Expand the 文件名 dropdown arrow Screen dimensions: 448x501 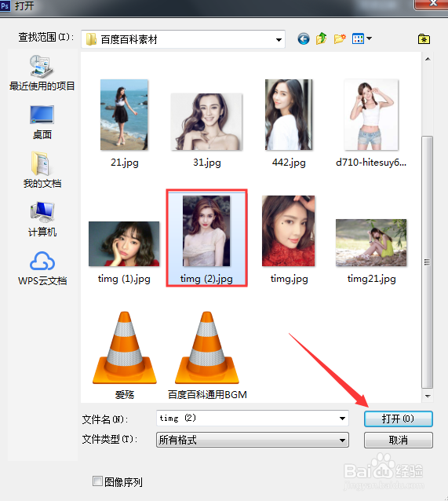tap(342, 419)
